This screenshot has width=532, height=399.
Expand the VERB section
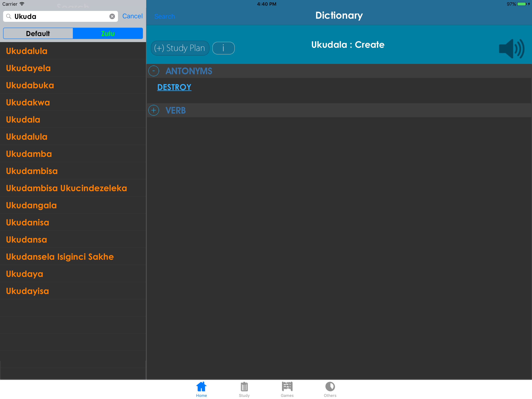tap(154, 110)
